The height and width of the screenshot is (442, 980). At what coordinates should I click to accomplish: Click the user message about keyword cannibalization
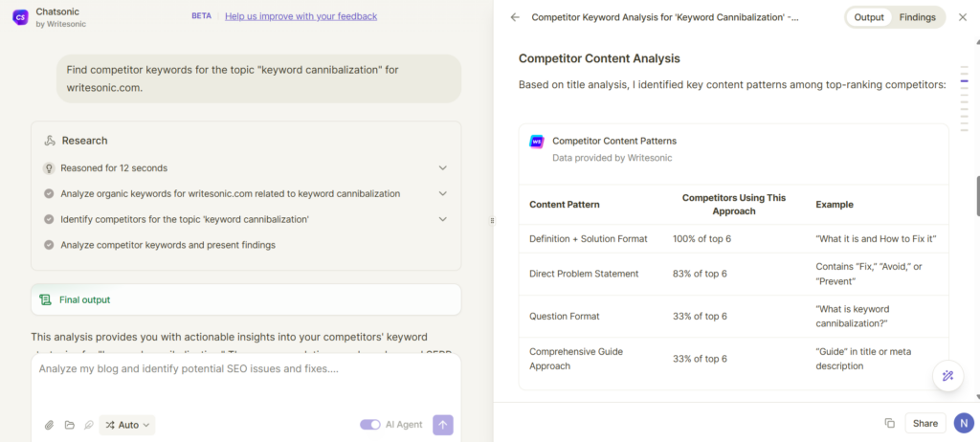click(x=258, y=78)
